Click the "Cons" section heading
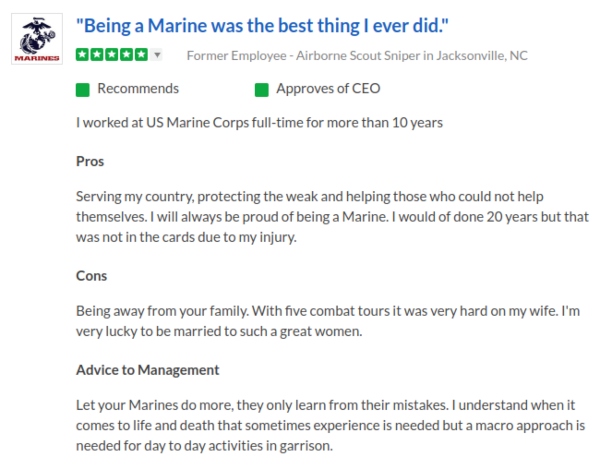The width and height of the screenshot is (600, 469). [x=92, y=275]
